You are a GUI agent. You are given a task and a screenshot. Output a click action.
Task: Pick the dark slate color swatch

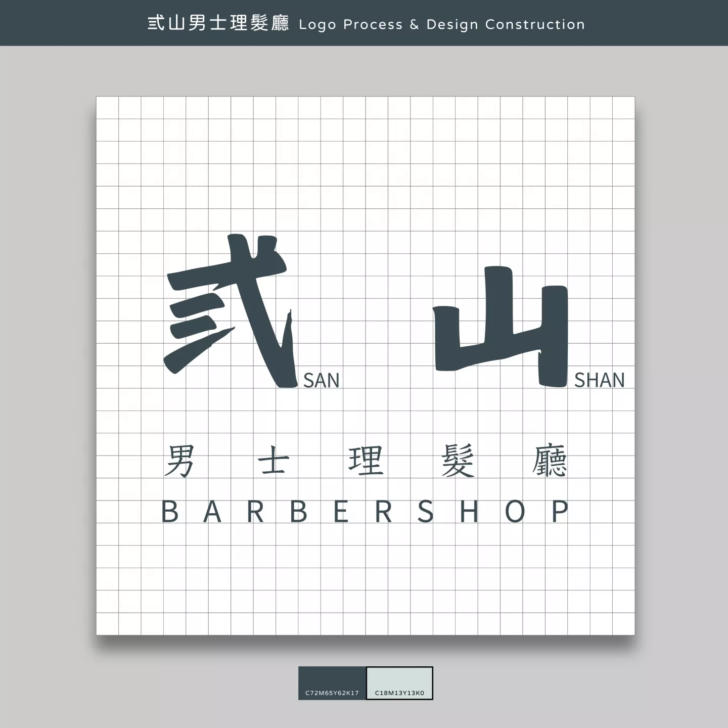click(x=332, y=677)
